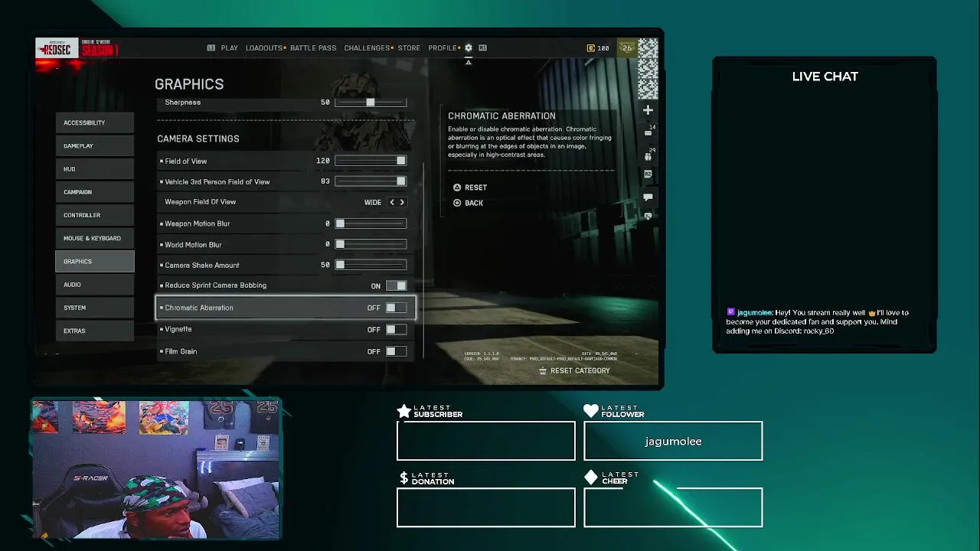Viewport: 980px width, 551px height.
Task: Adjust the Camera Shake Amount slider
Action: click(371, 265)
